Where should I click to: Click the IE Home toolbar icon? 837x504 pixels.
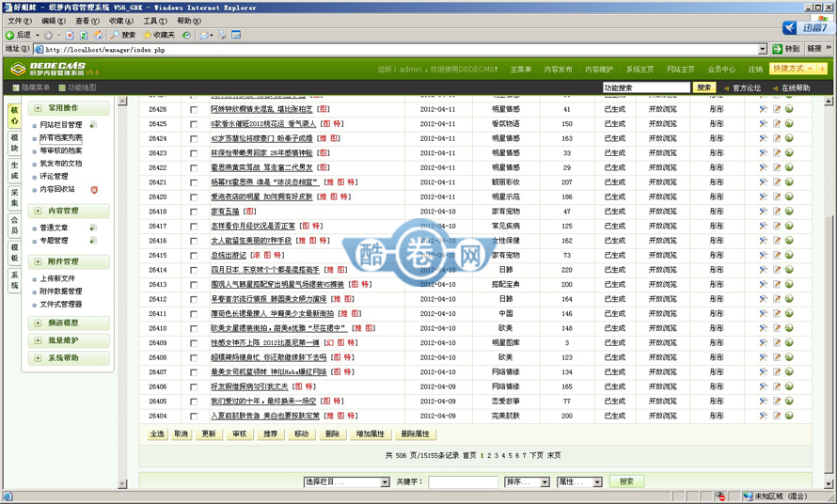pos(100,35)
